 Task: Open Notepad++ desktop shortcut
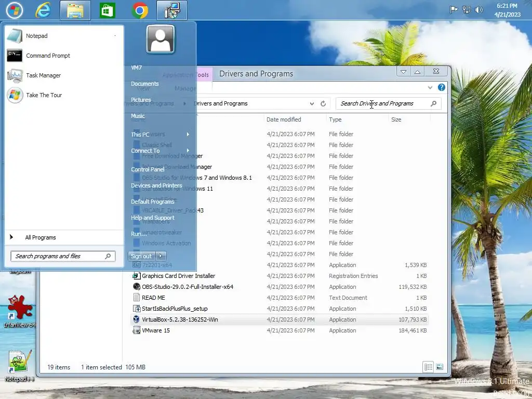tap(20, 366)
